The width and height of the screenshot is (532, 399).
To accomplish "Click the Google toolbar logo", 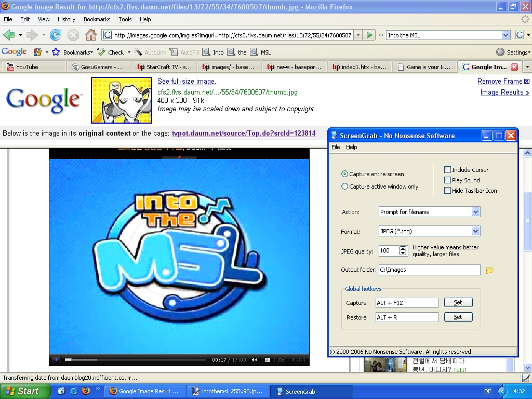I will tap(14, 52).
